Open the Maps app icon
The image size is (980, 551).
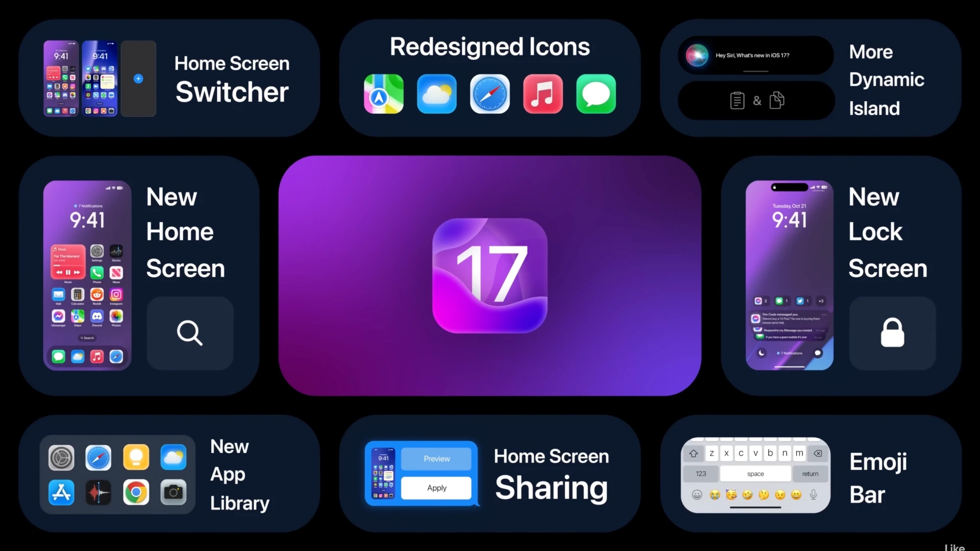pos(384,94)
